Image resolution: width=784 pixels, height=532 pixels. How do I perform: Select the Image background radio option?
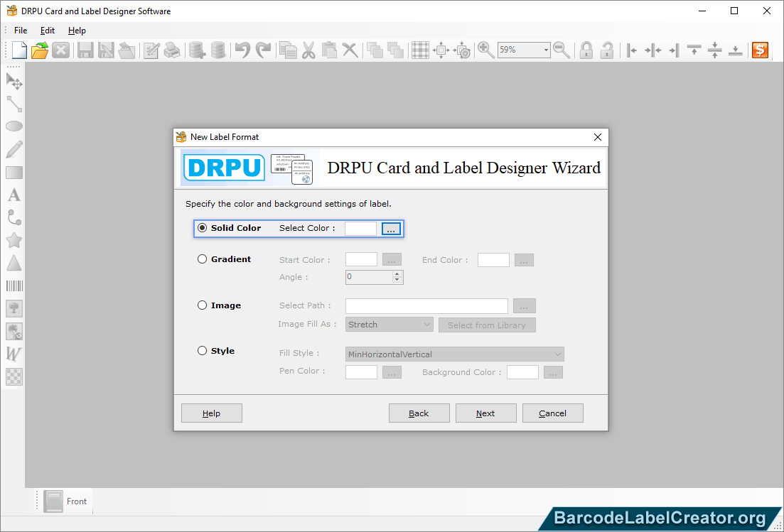(x=202, y=305)
